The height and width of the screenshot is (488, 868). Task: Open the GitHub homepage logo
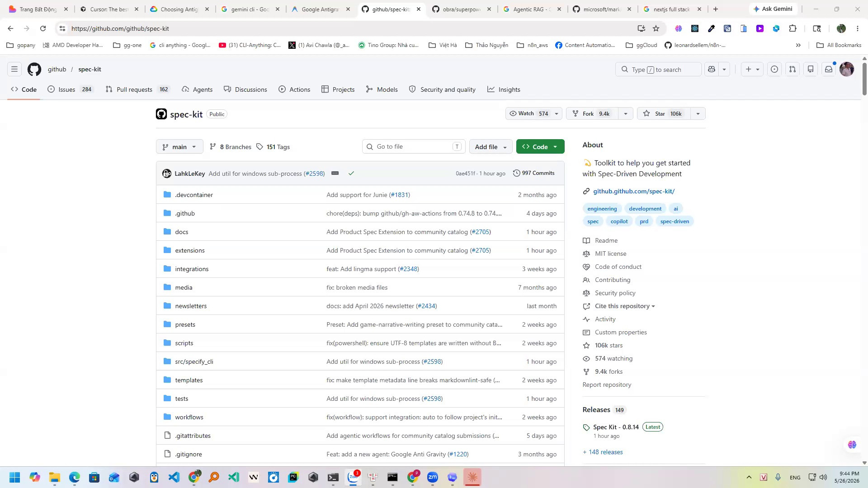point(34,70)
